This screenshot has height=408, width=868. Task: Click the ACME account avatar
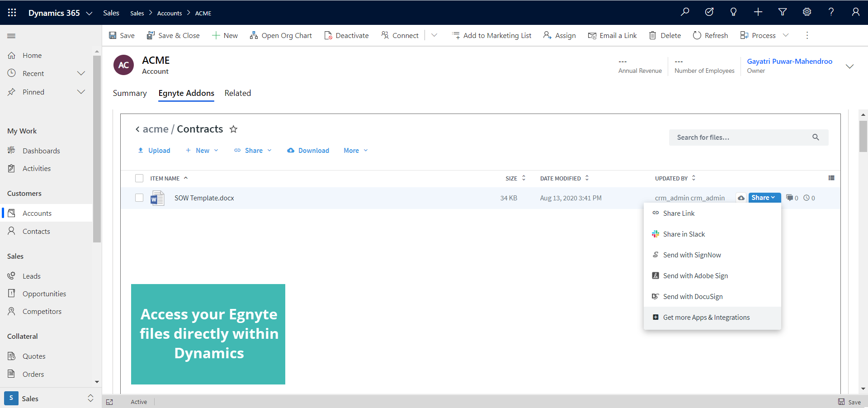123,65
